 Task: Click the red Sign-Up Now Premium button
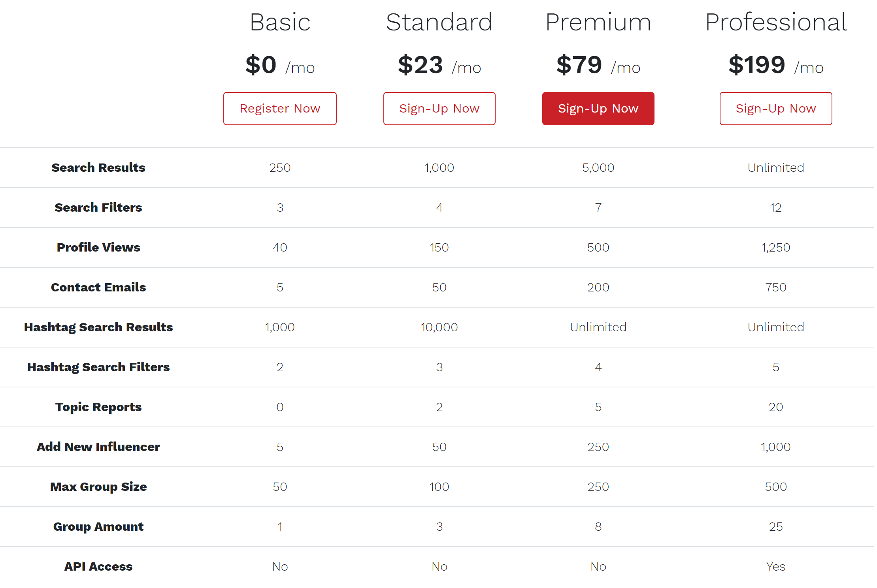[x=598, y=109]
